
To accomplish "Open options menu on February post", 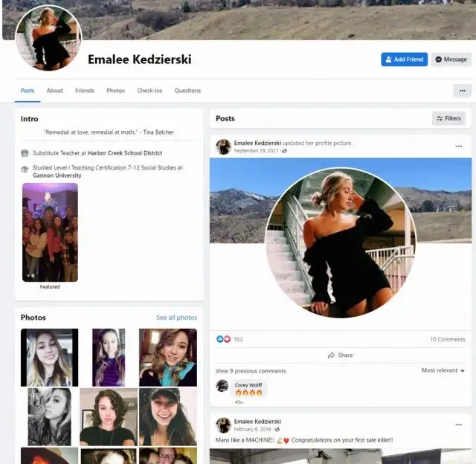I will [x=458, y=425].
